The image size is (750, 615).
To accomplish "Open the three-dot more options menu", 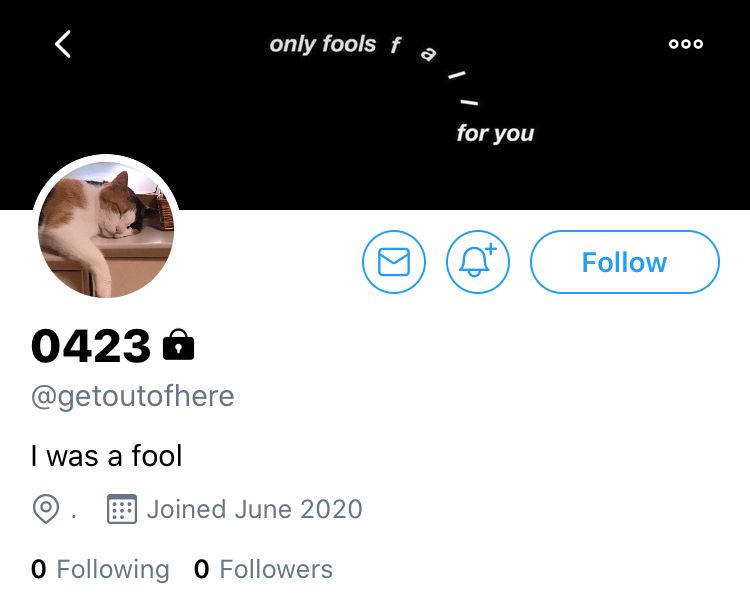I will (685, 44).
